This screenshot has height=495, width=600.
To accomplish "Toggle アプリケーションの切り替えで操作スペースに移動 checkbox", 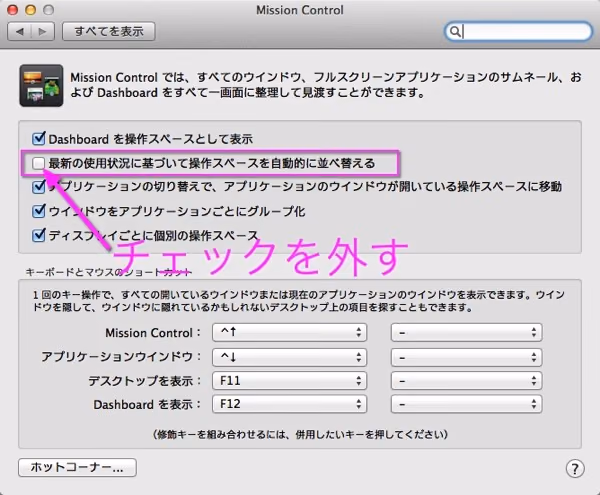I will click(x=39, y=187).
